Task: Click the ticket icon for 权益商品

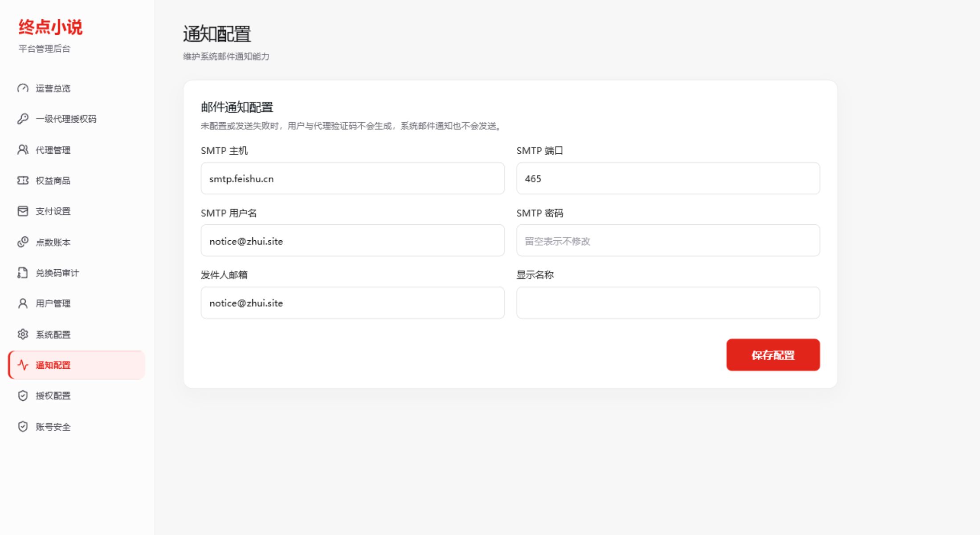Action: coord(23,180)
